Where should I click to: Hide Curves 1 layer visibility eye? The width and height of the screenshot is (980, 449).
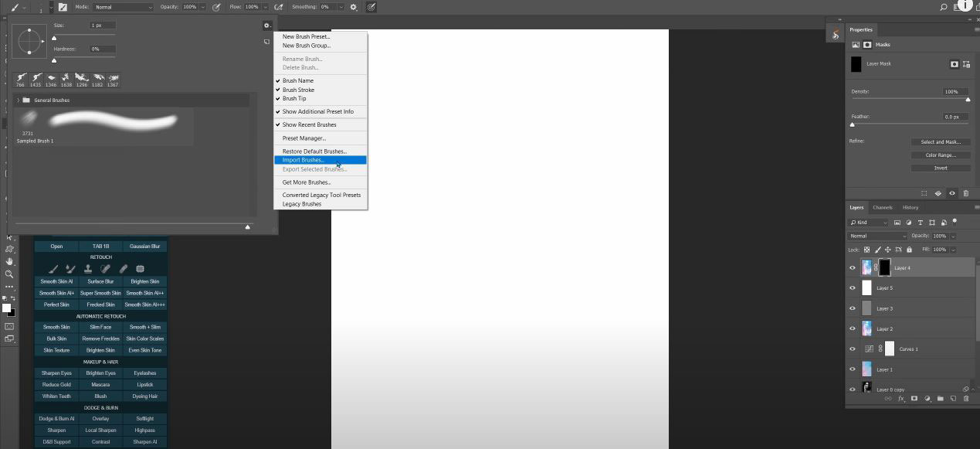(x=853, y=349)
